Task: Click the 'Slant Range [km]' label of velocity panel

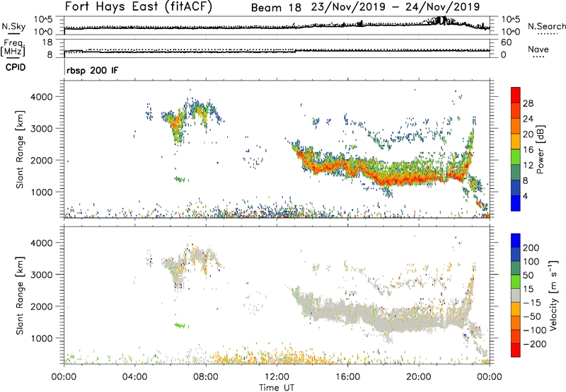Action: coord(20,296)
